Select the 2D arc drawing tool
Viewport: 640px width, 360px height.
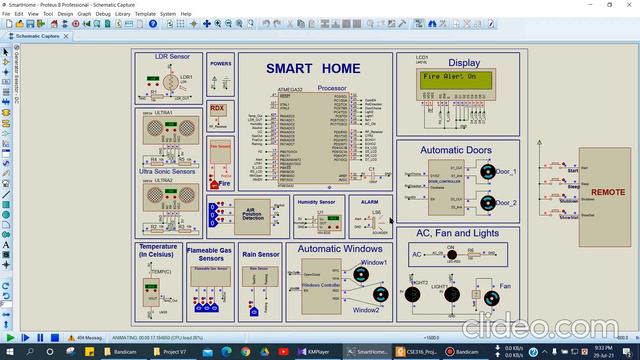(x=6, y=225)
